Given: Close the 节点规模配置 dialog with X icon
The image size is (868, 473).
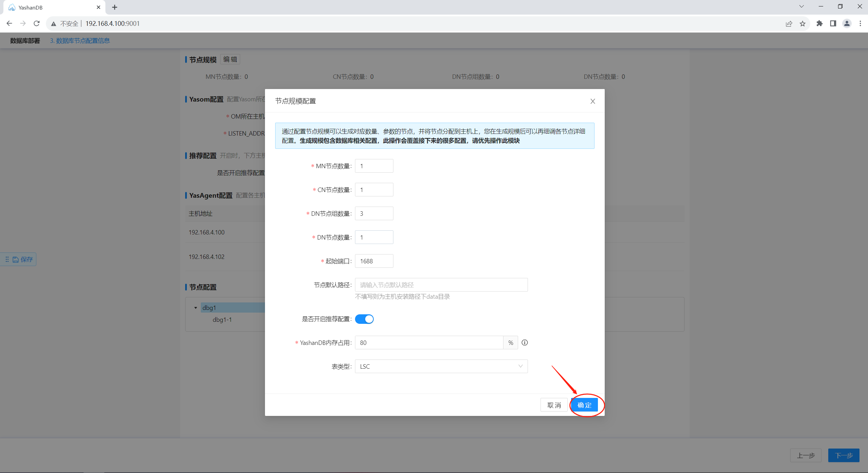Looking at the screenshot, I should [592, 101].
